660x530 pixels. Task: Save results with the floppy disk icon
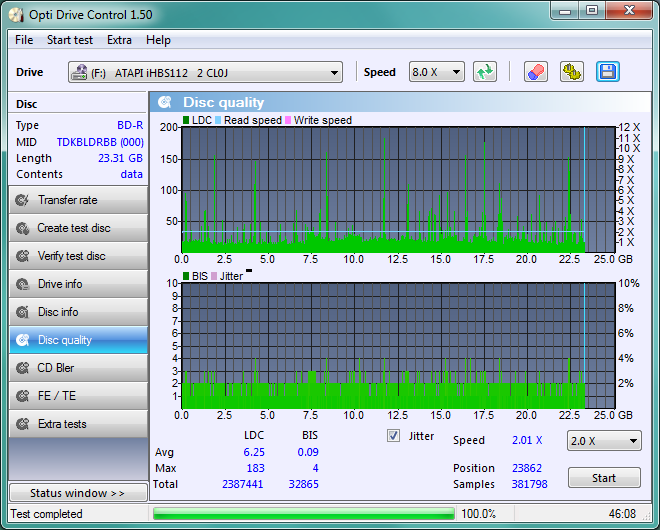[x=608, y=72]
